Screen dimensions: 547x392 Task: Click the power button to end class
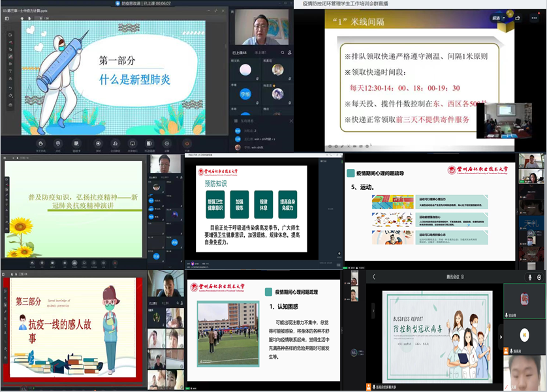187,143
